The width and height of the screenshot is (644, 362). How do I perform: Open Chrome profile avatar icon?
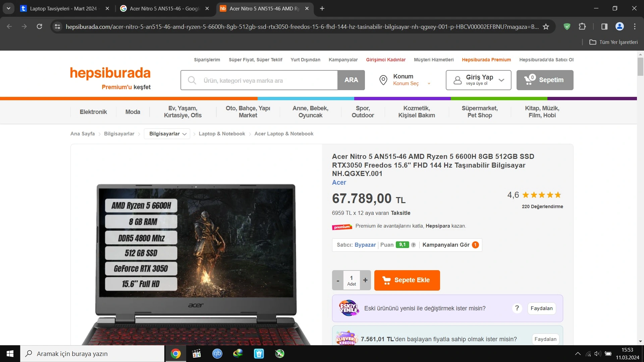(x=620, y=26)
